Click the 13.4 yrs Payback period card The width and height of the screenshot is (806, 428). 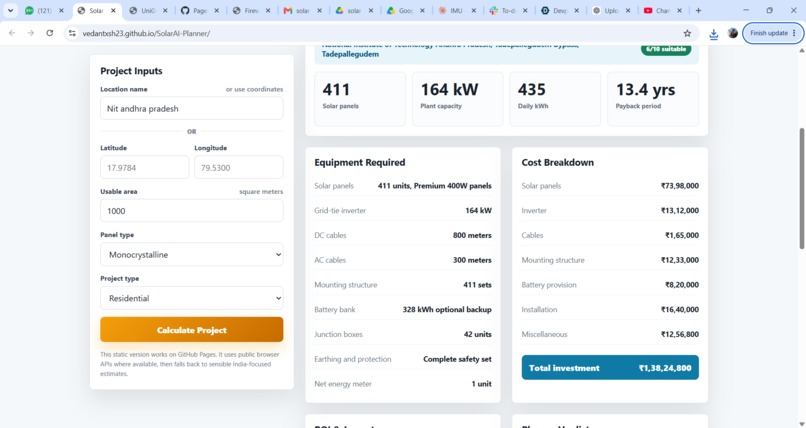pos(653,99)
